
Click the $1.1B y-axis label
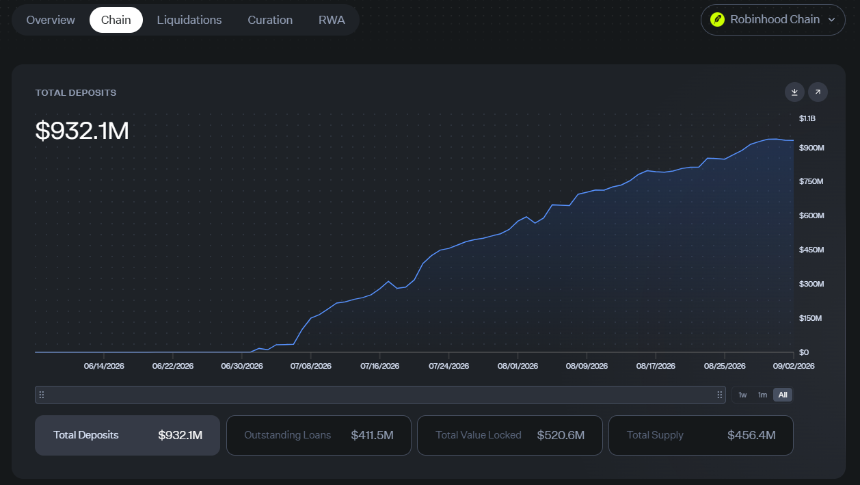click(x=807, y=119)
